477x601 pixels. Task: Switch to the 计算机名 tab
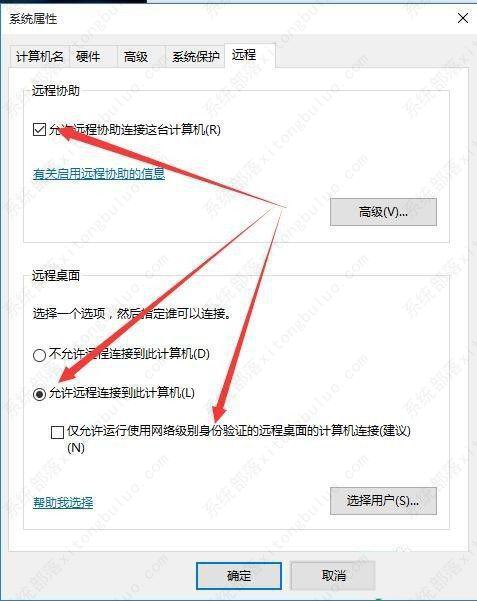[39, 57]
